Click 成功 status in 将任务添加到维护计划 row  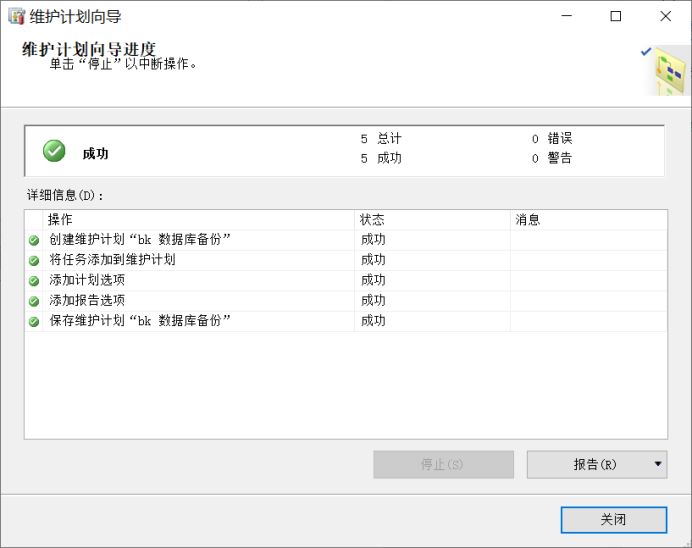coord(373,260)
